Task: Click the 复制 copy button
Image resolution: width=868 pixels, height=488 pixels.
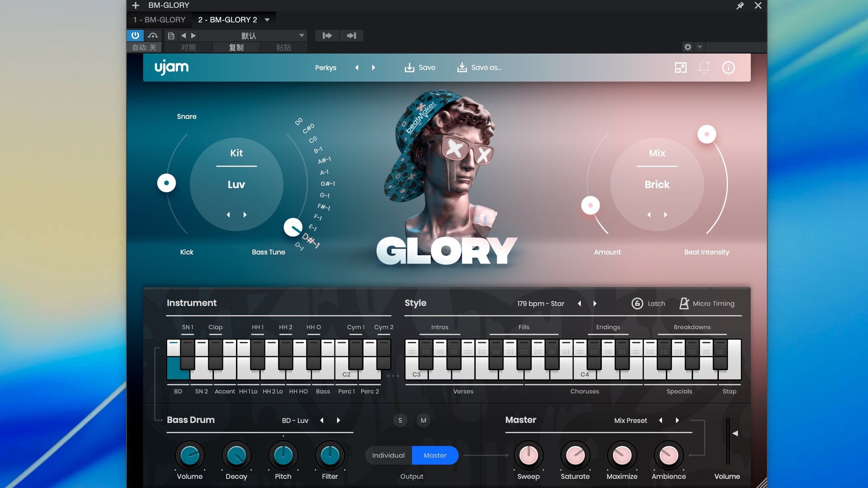Action: point(236,47)
